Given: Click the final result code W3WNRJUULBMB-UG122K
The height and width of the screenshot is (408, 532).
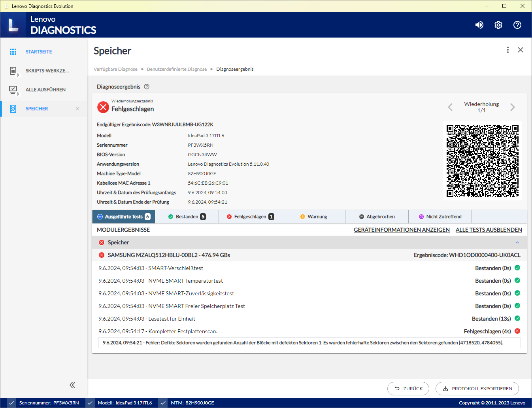Looking at the screenshot, I should [x=183, y=125].
